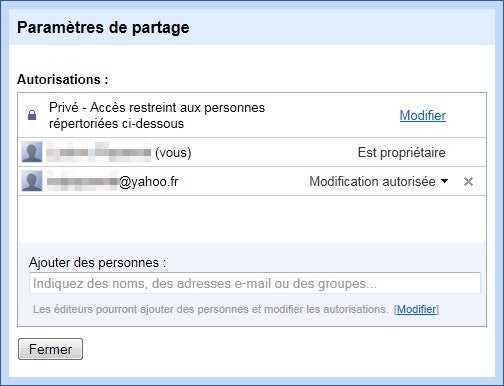
Task: Click the Autorisations heading label
Action: coord(63,79)
